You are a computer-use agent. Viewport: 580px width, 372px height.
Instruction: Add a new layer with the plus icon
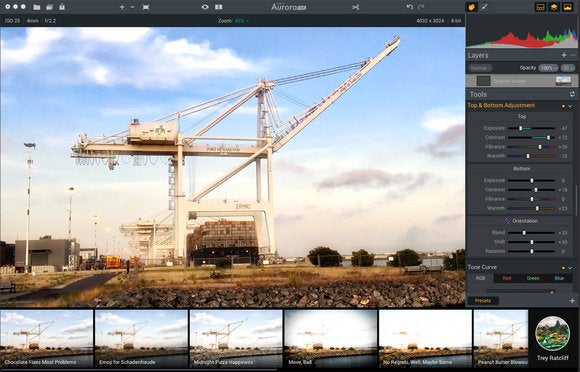tap(564, 55)
